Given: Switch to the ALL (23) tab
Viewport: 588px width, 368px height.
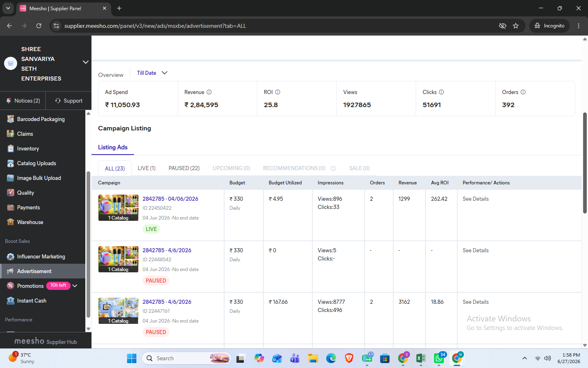Looking at the screenshot, I should click(x=115, y=168).
